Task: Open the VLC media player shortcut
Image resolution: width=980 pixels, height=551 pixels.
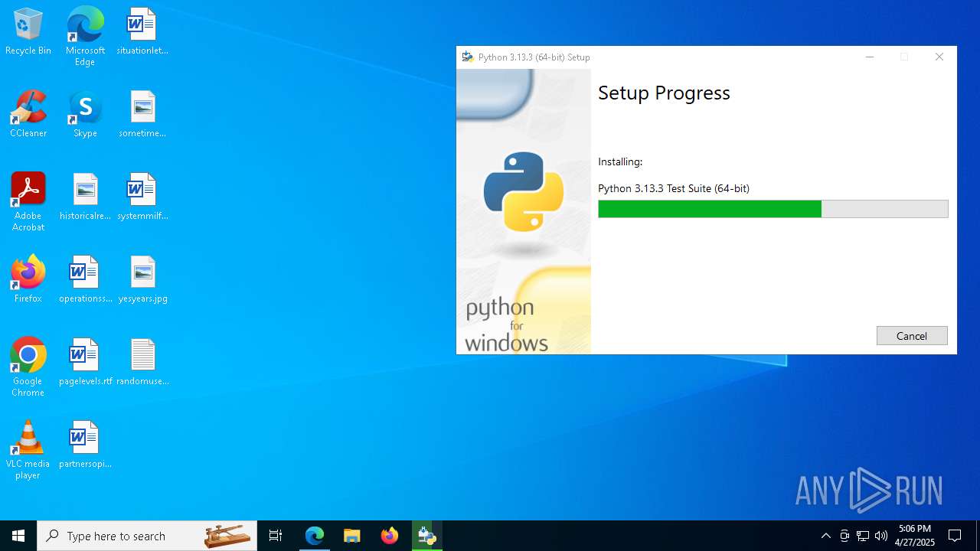Action: [x=28, y=450]
